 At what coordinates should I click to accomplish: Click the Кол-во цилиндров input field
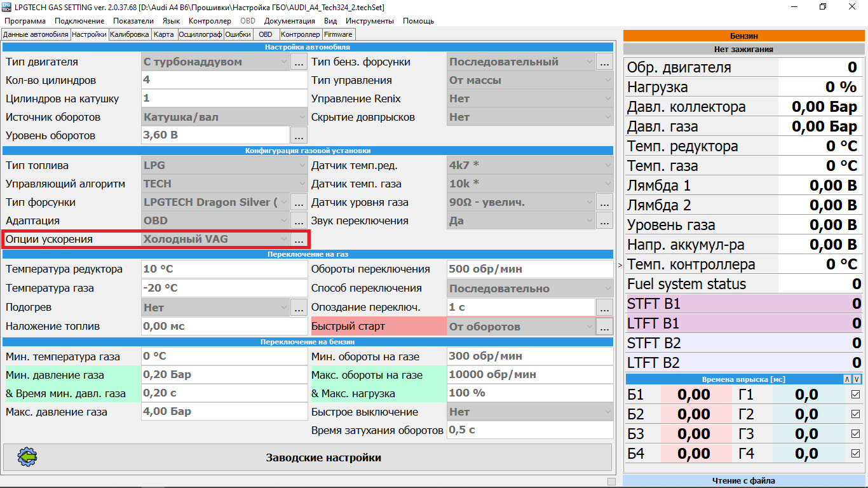(x=224, y=81)
